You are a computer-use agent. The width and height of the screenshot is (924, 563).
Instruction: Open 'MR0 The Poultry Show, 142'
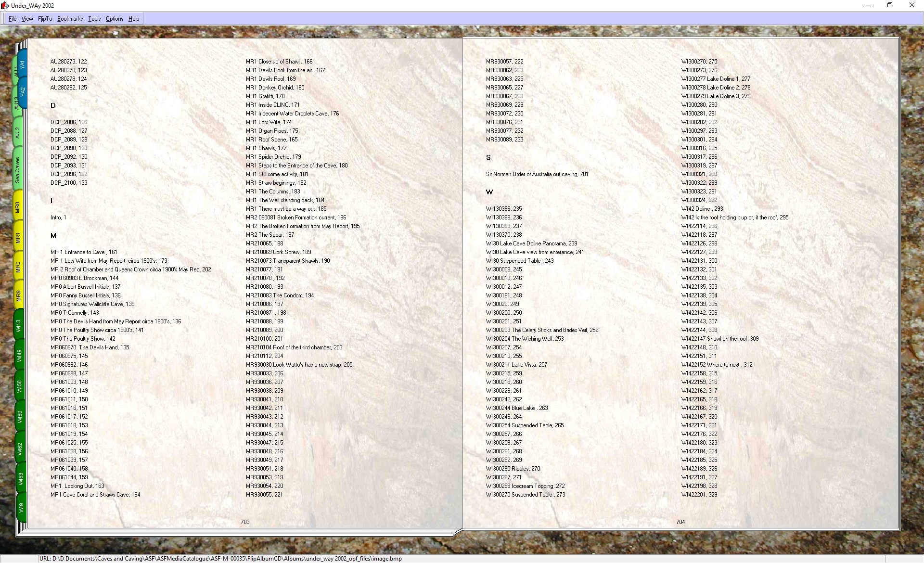83,339
